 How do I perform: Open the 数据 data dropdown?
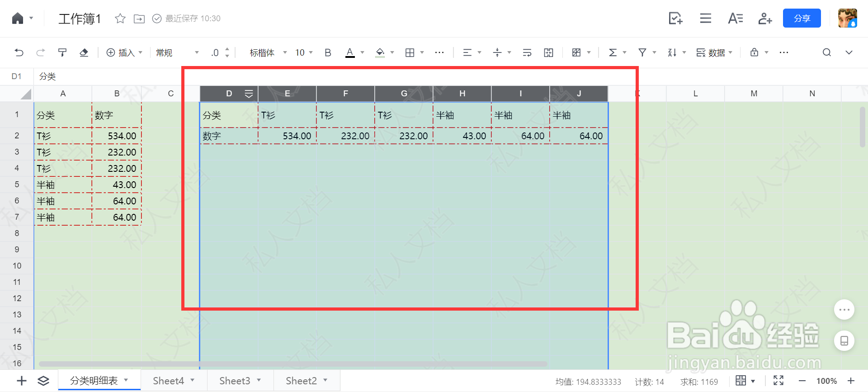click(x=714, y=52)
